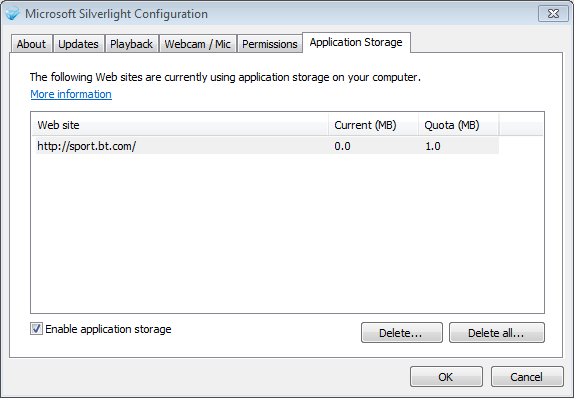Image resolution: width=574 pixels, height=398 pixels.
Task: Click the Silverlight gem icon in title bar
Action: tap(12, 14)
